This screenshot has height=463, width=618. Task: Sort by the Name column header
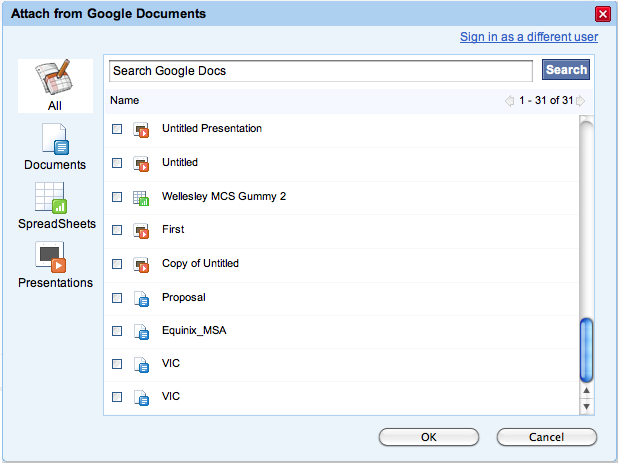click(125, 100)
